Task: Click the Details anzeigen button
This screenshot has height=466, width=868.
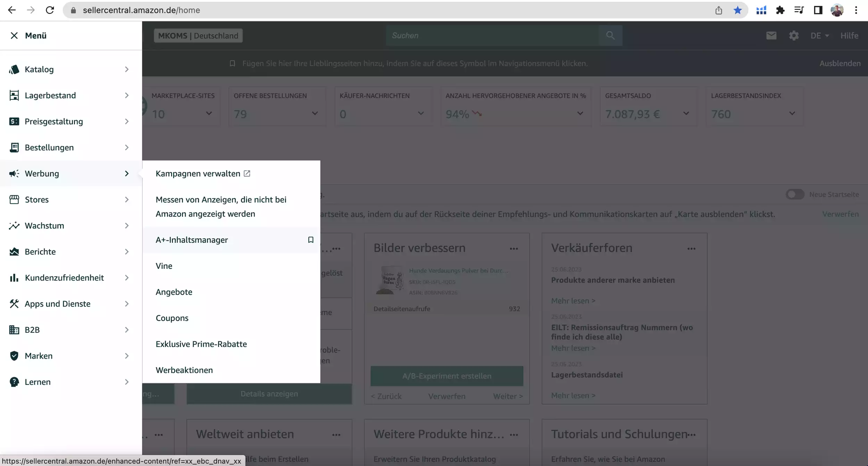Action: [x=269, y=394]
